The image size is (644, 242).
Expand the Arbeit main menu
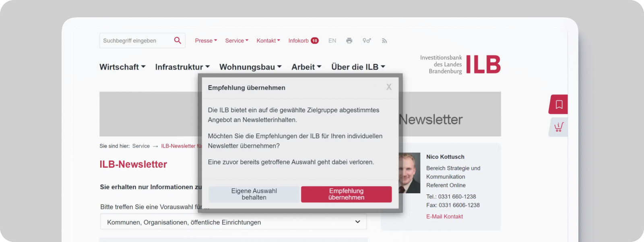[306, 67]
